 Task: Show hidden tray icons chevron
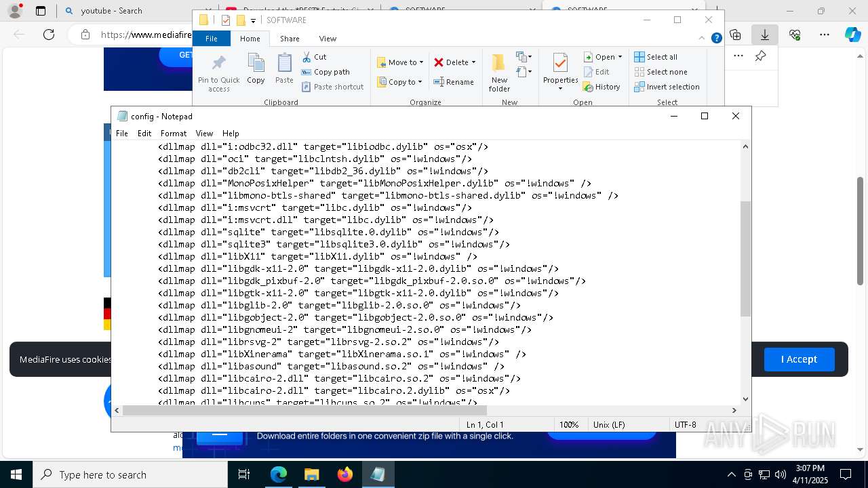click(731, 474)
